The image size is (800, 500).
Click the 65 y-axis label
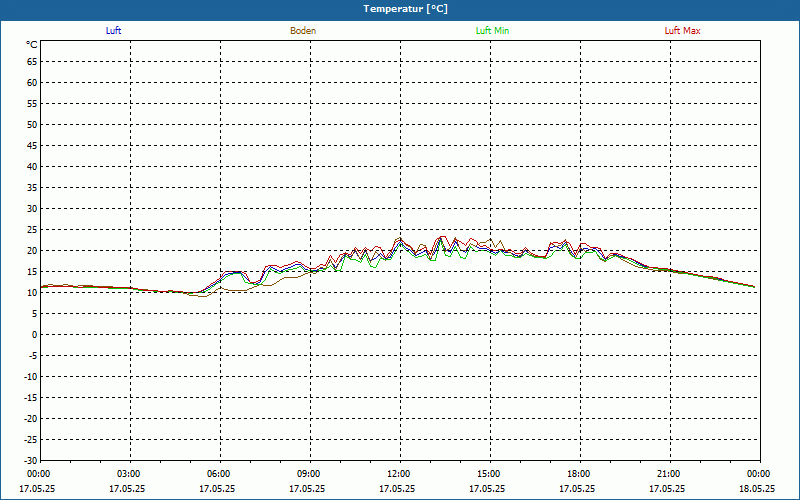[x=32, y=62]
